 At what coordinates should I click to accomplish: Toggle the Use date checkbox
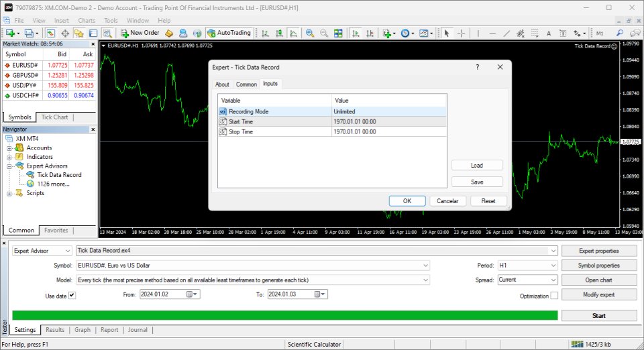tap(72, 295)
